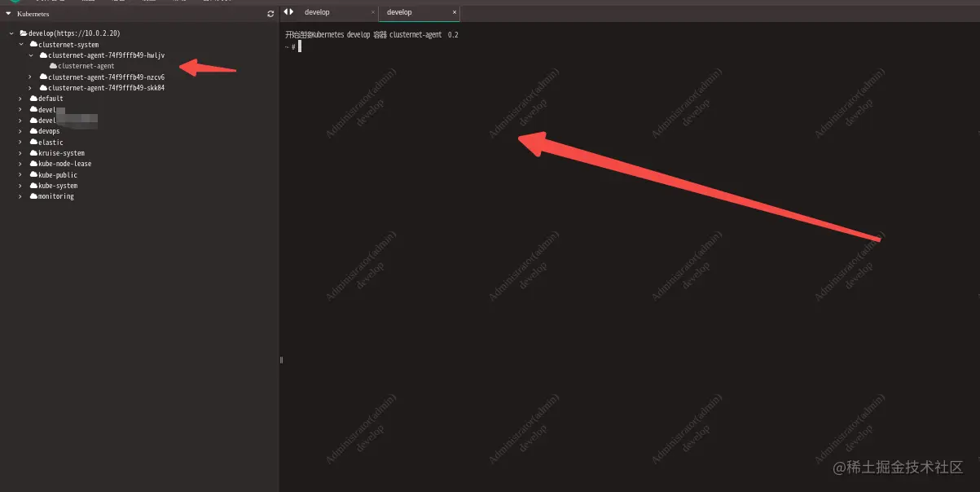Click the clusternet-agent container cloud icon
Viewport: 980px width, 492px height.
(53, 66)
